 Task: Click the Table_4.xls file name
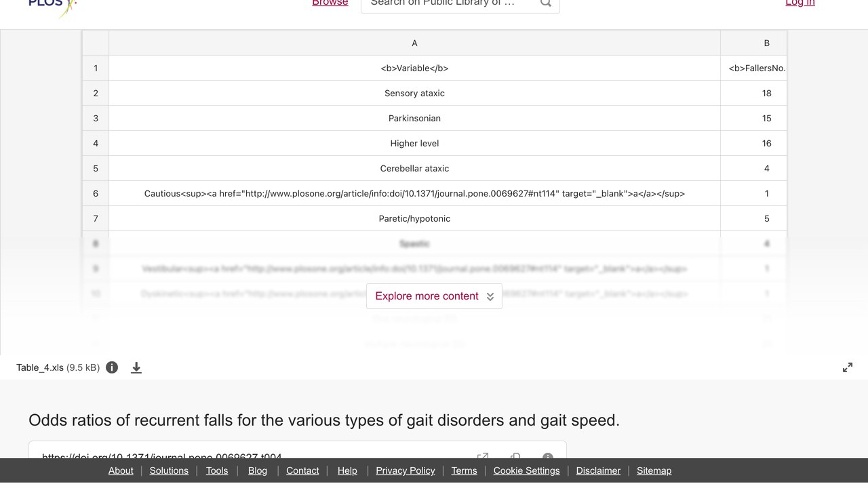tap(40, 367)
